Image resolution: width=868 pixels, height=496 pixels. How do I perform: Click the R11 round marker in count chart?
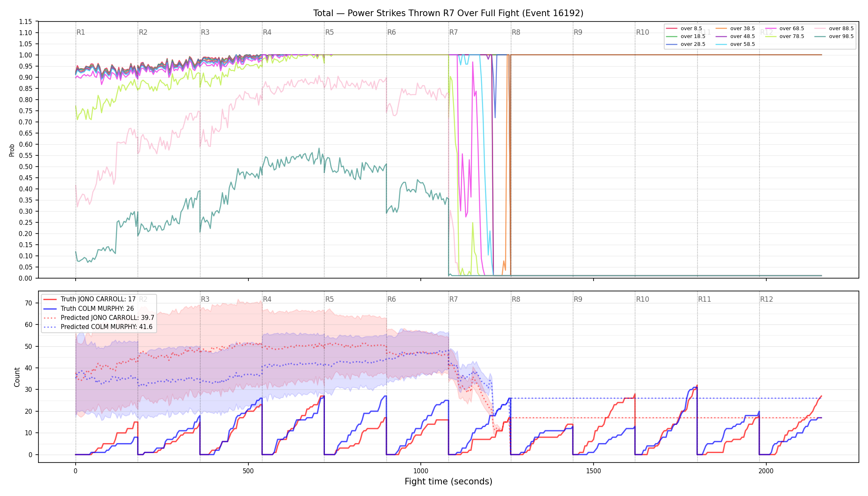coord(705,299)
